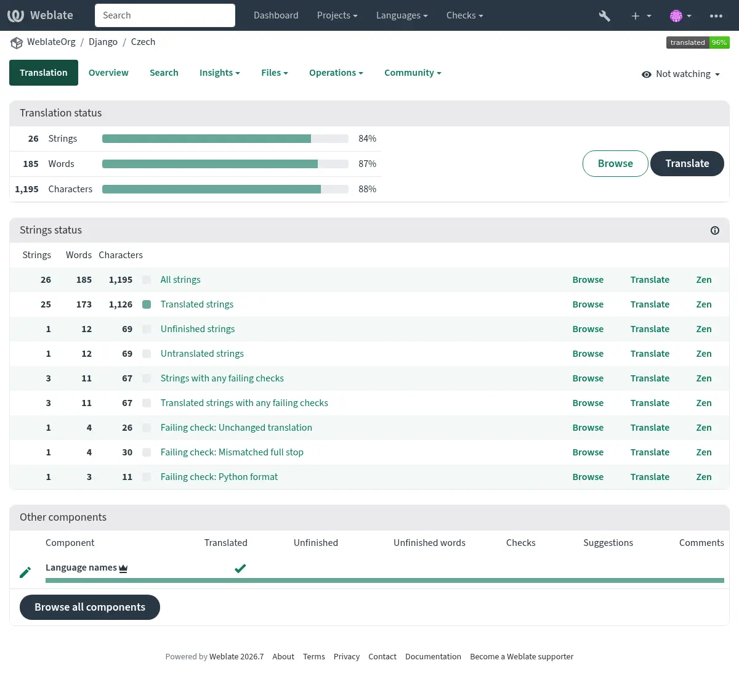This screenshot has width=739, height=700.
Task: Open the wrench management icon
Action: point(605,16)
